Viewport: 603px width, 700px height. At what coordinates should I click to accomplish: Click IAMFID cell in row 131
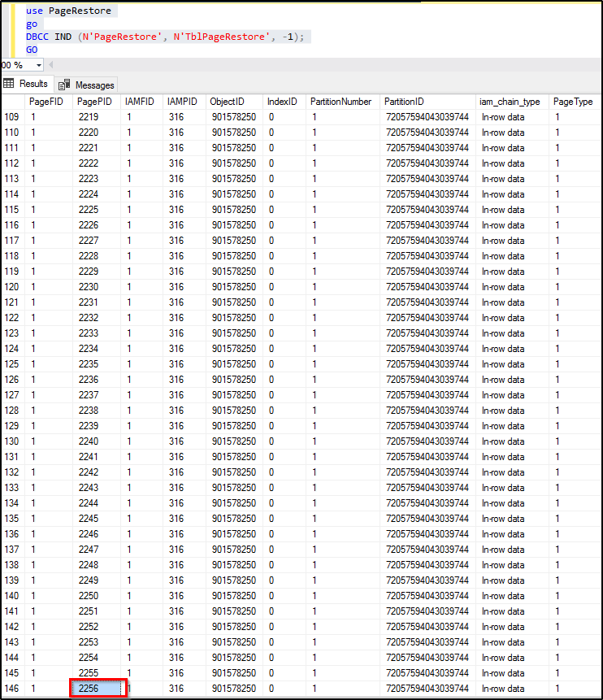(x=141, y=457)
